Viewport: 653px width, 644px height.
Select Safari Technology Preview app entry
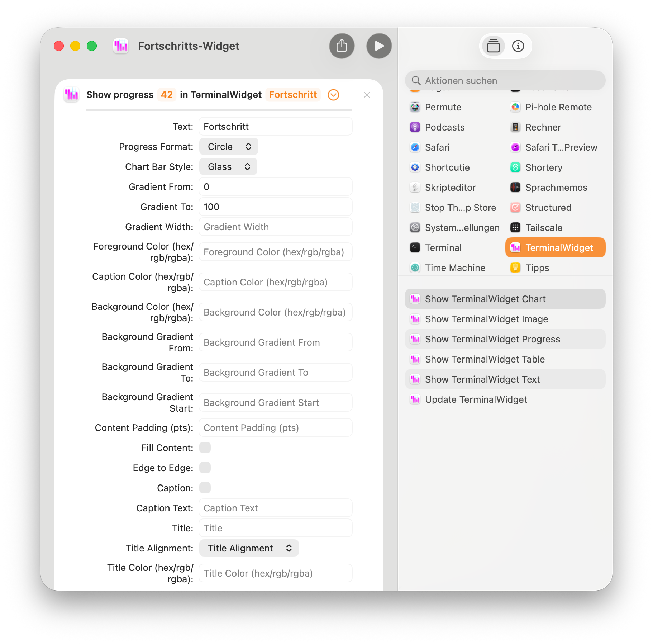pos(555,147)
